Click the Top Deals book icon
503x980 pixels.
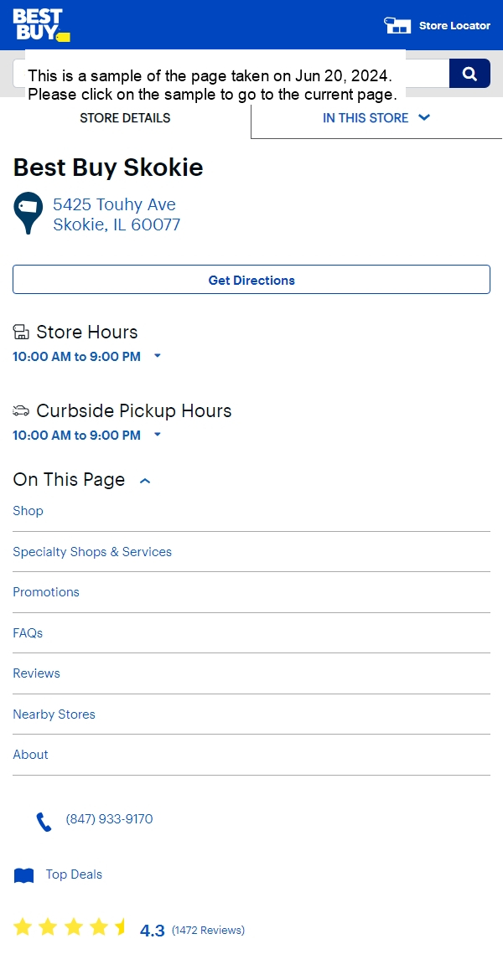coord(23,875)
